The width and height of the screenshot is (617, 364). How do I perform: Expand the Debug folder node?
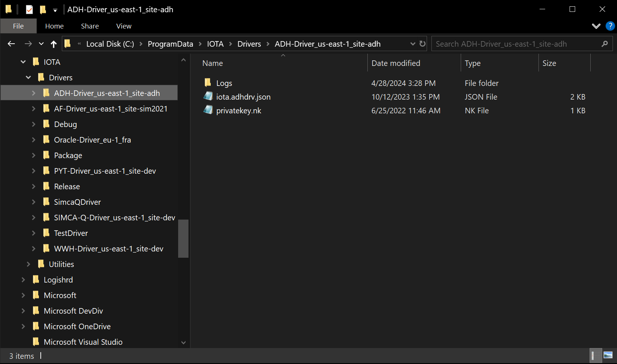pos(34,124)
